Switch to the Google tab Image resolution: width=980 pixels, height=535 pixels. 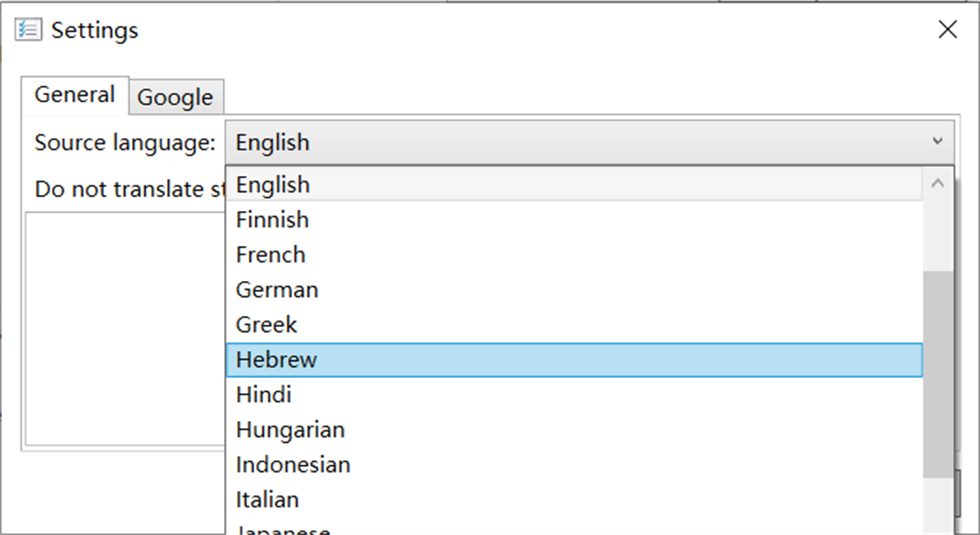coord(175,97)
